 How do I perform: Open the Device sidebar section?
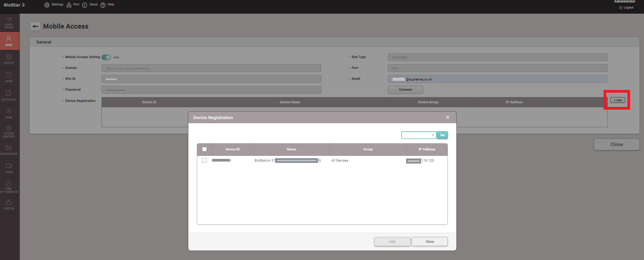(x=9, y=59)
